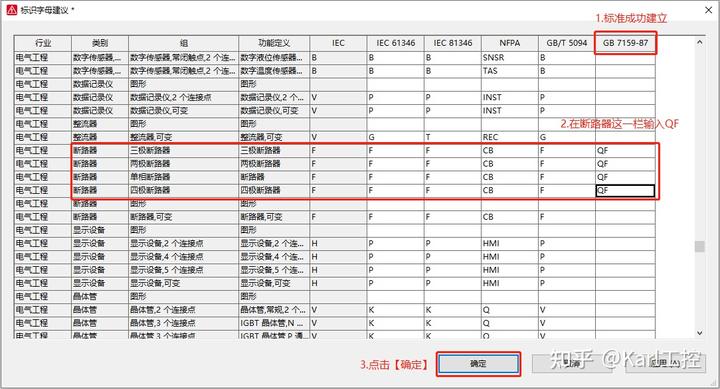This screenshot has height=389, width=720.
Task: Click the vertical scrollbar thumb
Action: click(699, 247)
